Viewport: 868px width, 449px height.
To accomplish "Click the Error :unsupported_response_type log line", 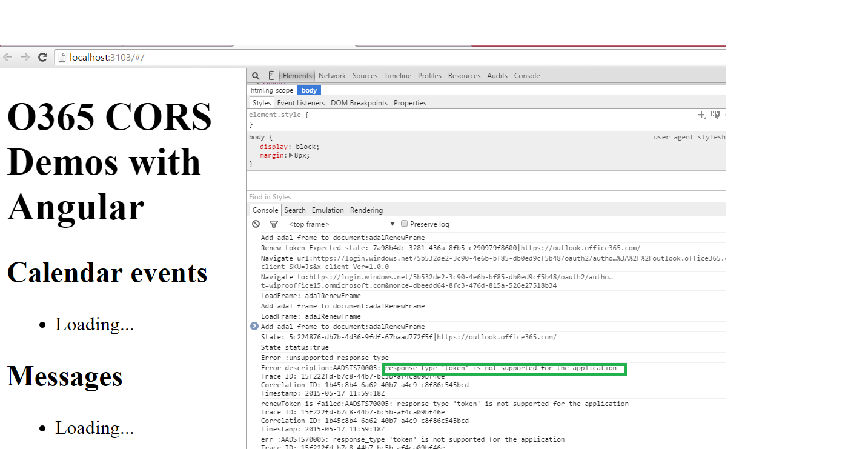I will point(325,358).
